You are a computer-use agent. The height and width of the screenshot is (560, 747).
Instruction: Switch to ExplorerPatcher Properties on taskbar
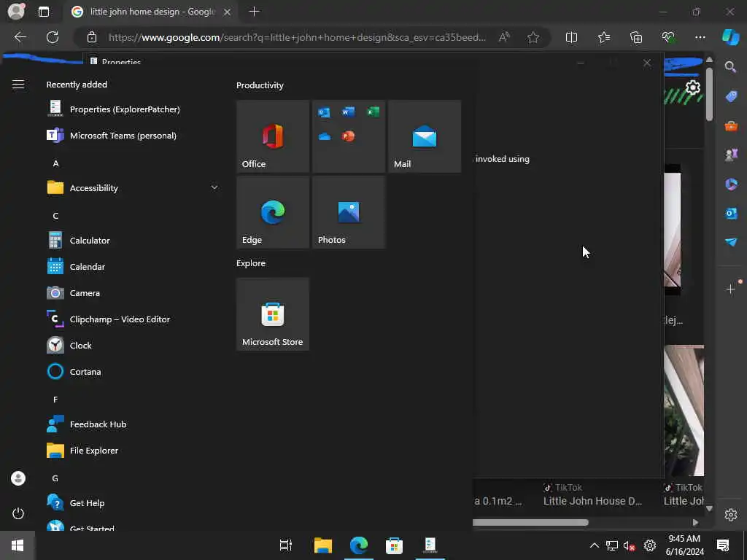(x=430, y=545)
